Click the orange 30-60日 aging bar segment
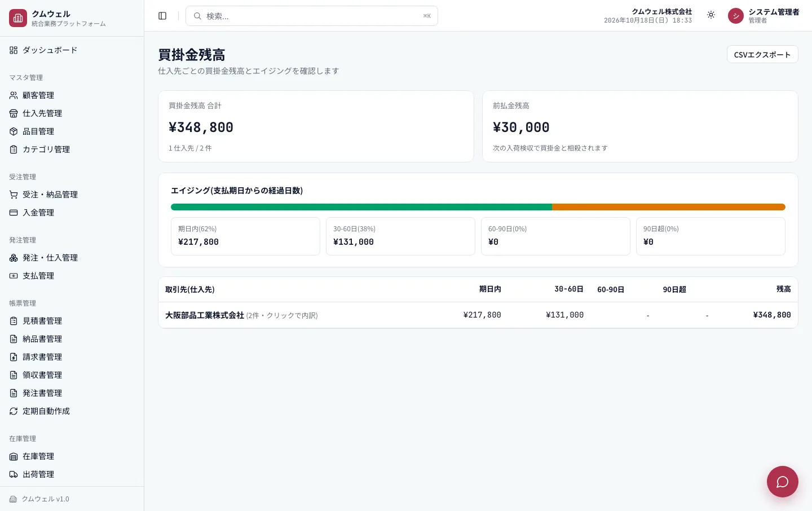The image size is (812, 511). (669, 207)
